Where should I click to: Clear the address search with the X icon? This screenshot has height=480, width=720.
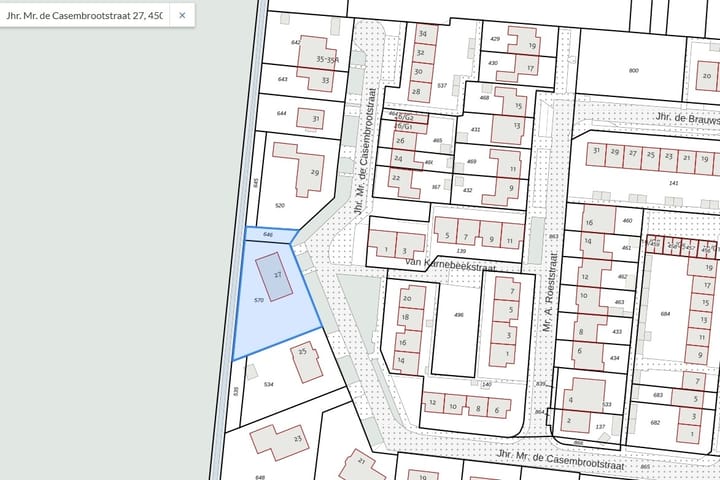(181, 15)
